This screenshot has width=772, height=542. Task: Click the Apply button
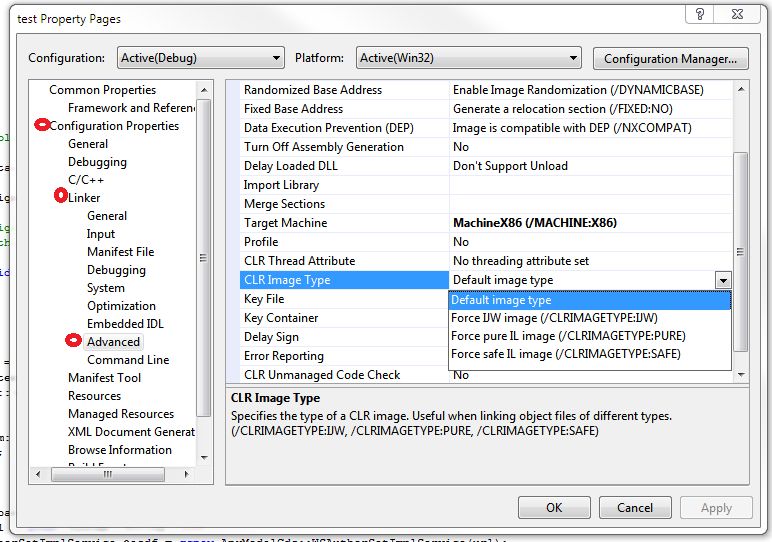coord(716,508)
